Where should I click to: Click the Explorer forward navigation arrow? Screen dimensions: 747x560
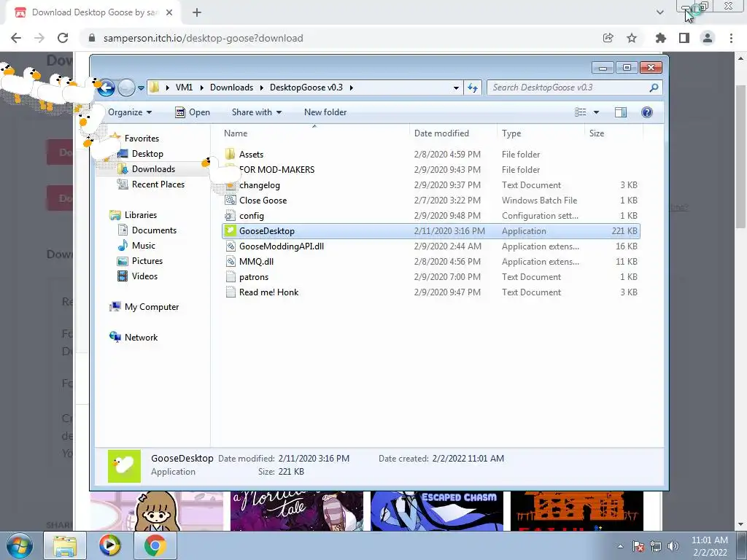coord(126,87)
